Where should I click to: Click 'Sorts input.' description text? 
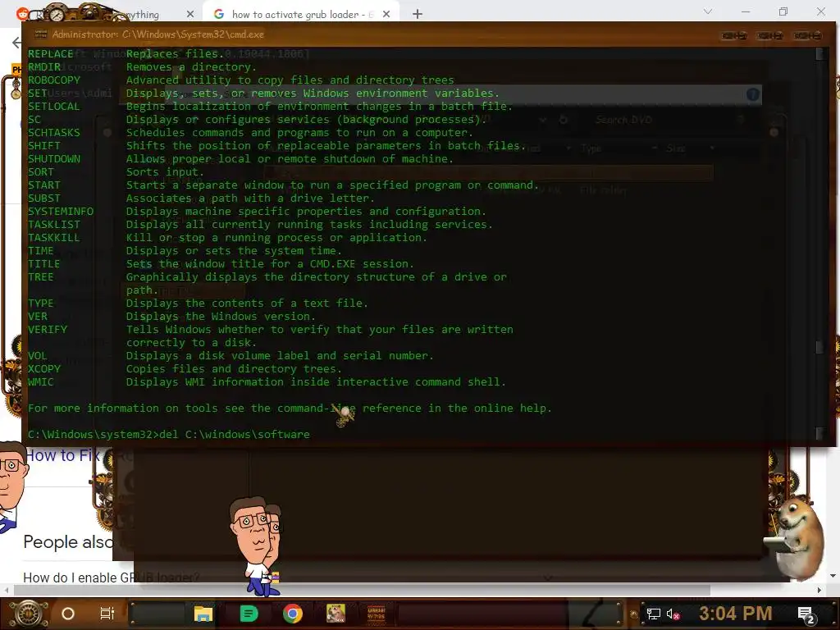(x=165, y=172)
